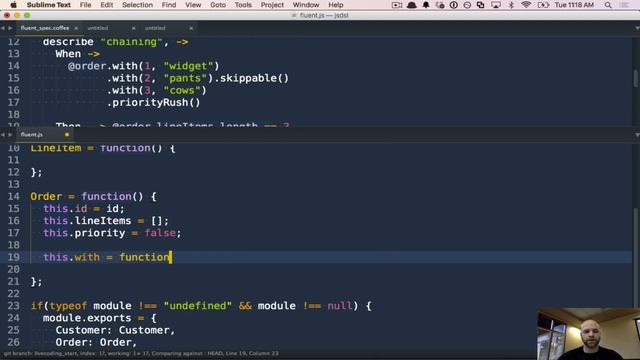Click the git branch status bar text
Image resolution: width=640 pixels, height=360 pixels.
click(141, 353)
